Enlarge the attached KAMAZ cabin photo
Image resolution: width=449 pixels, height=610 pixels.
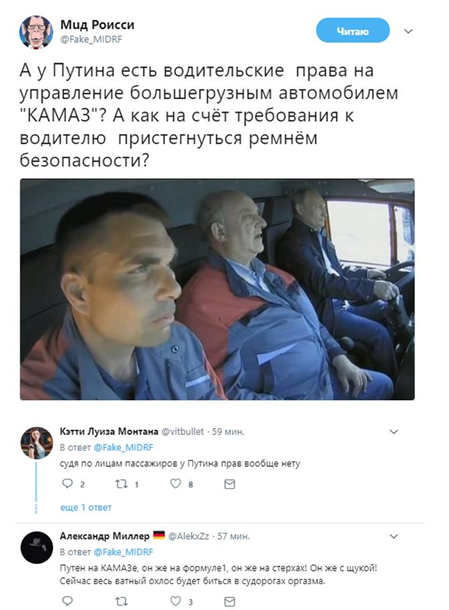click(x=217, y=289)
